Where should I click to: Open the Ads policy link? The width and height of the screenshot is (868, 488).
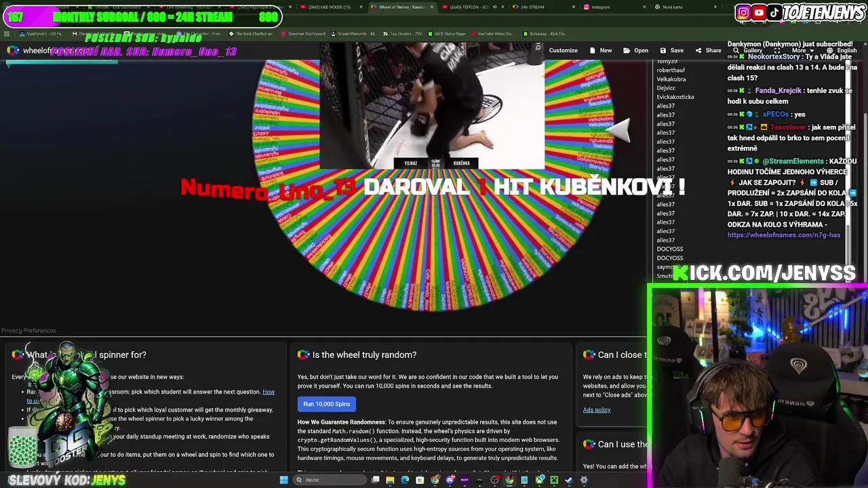(597, 409)
